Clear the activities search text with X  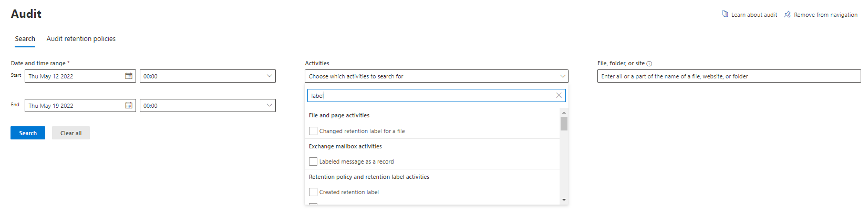[559, 95]
